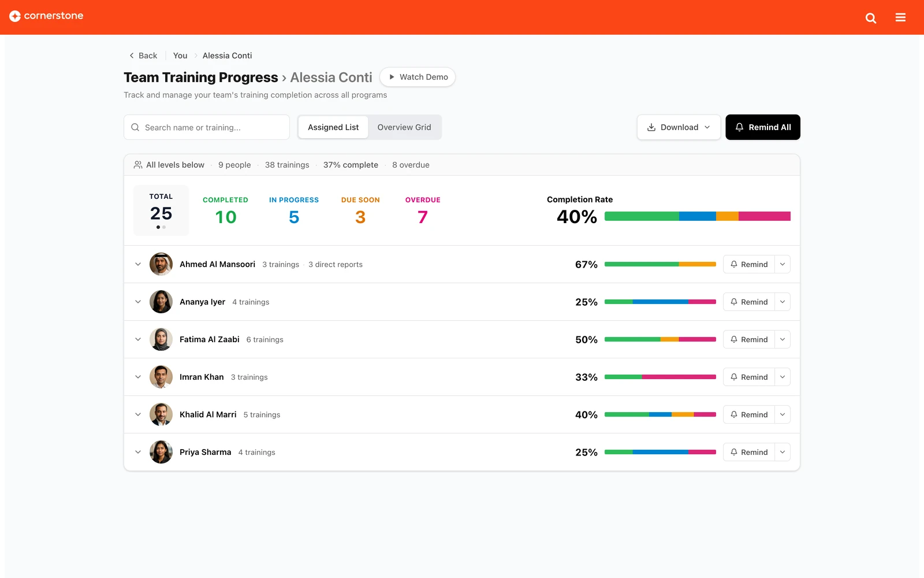The image size is (924, 578).
Task: Click Ananya Iyer's avatar photo
Action: click(x=161, y=302)
